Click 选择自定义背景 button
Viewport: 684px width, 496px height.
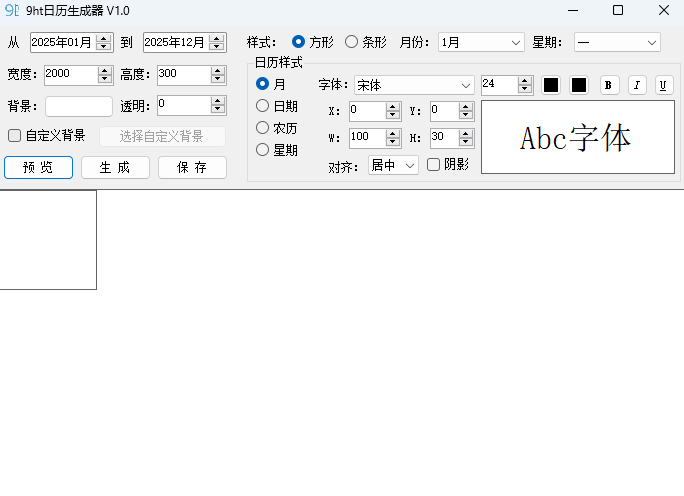click(x=162, y=137)
